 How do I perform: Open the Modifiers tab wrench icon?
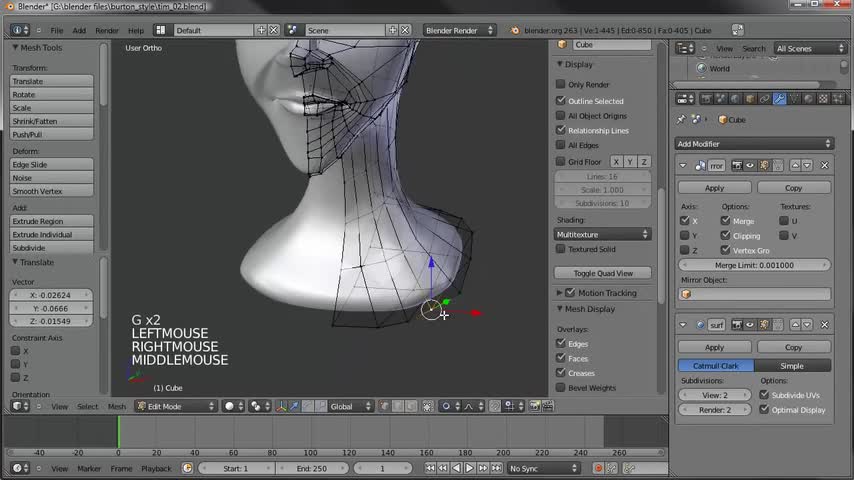point(779,99)
